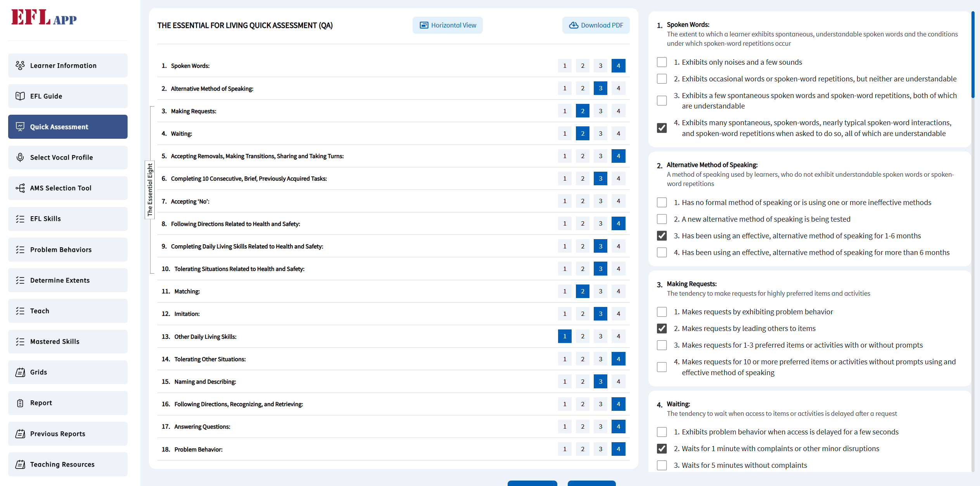Select score 2 for Other Daily Living Skills
The image size is (980, 486).
click(x=582, y=336)
